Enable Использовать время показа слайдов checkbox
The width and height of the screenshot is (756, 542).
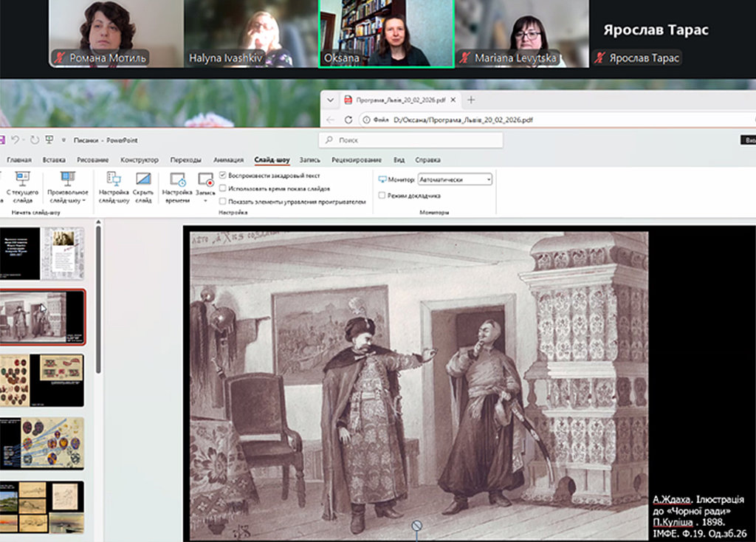coord(223,188)
